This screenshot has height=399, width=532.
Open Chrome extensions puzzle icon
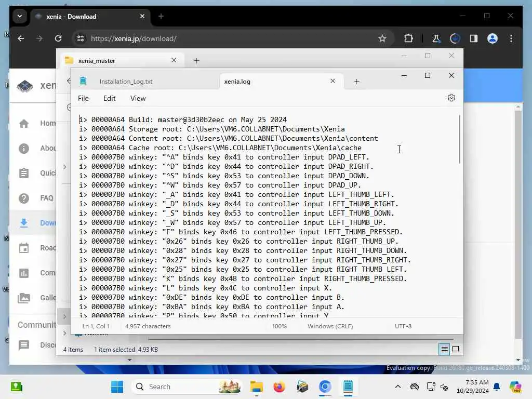point(408,38)
